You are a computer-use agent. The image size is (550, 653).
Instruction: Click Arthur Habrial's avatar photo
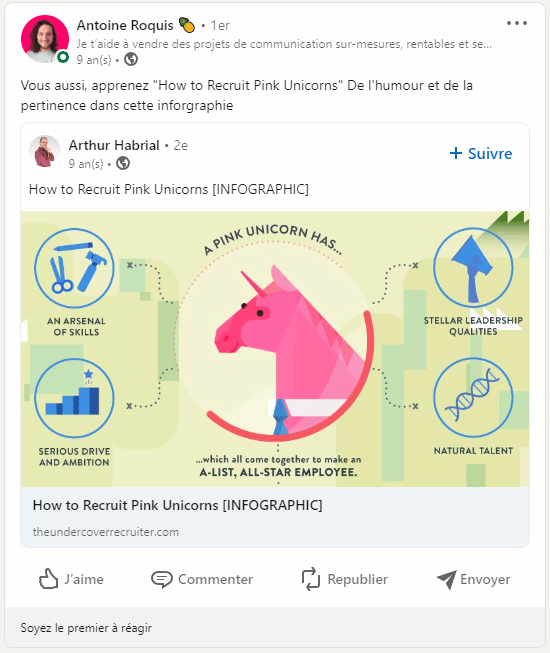(x=45, y=151)
